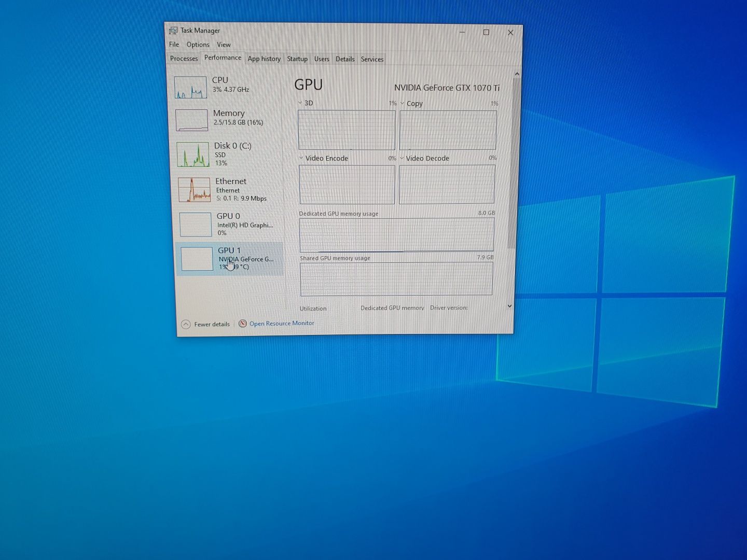Open the Details tab

click(345, 59)
